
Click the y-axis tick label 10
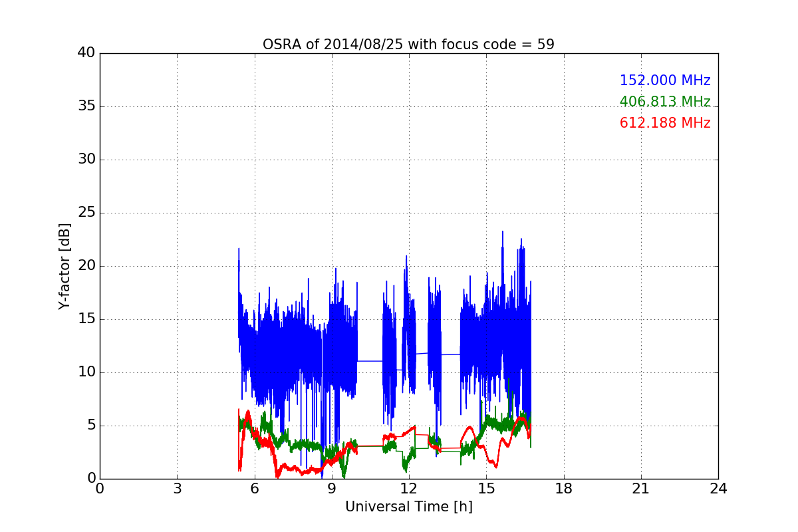[86, 372]
